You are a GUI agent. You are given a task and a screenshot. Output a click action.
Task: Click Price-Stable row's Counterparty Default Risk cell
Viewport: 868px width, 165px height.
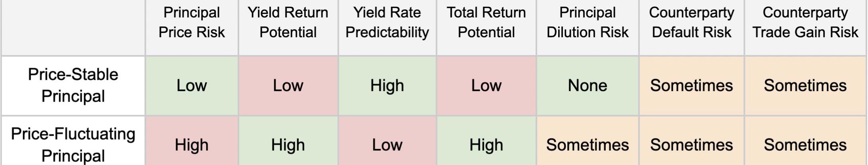(691, 86)
